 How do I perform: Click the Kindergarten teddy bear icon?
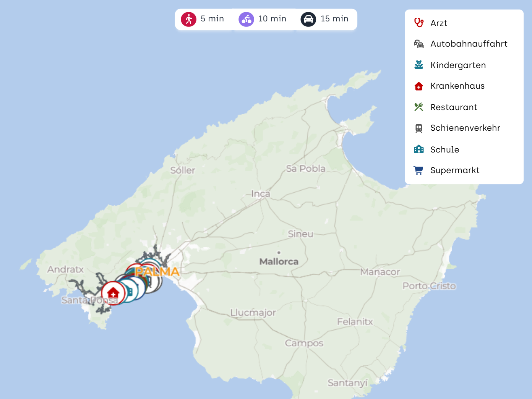tap(419, 65)
